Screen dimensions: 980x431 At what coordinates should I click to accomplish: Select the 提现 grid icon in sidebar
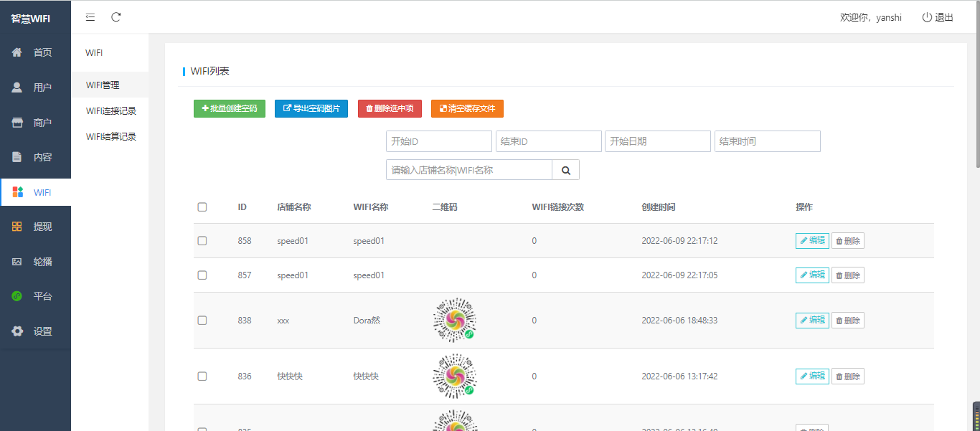click(x=17, y=227)
